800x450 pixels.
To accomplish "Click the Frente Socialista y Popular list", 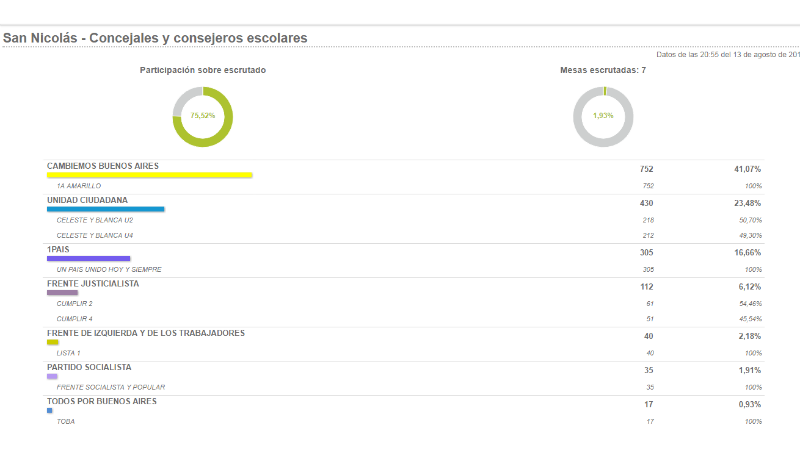I will click(111, 387).
